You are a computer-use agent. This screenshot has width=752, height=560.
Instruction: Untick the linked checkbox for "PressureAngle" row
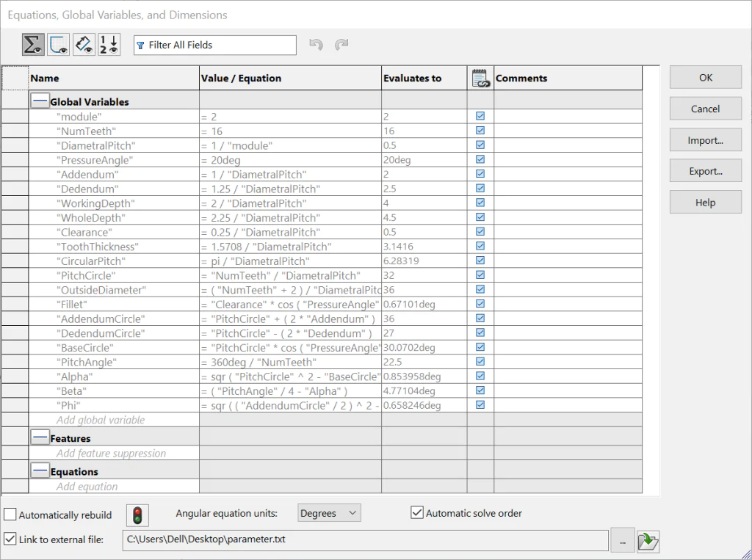[480, 159]
